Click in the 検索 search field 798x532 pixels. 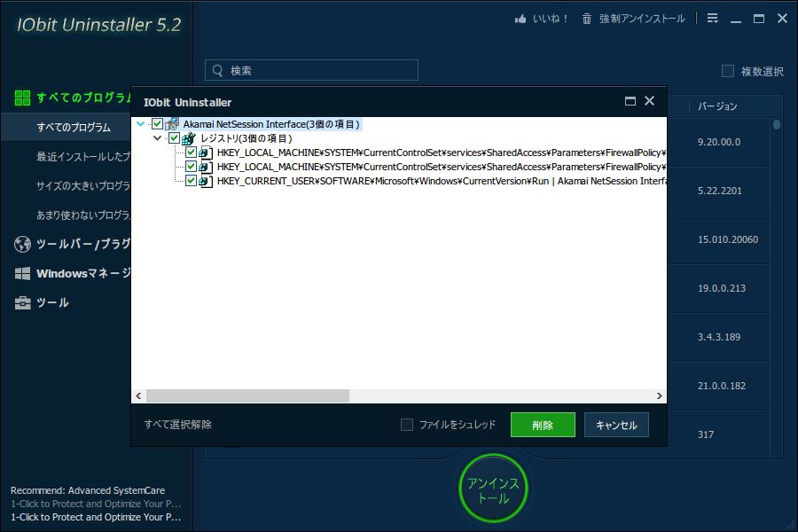tap(311, 70)
